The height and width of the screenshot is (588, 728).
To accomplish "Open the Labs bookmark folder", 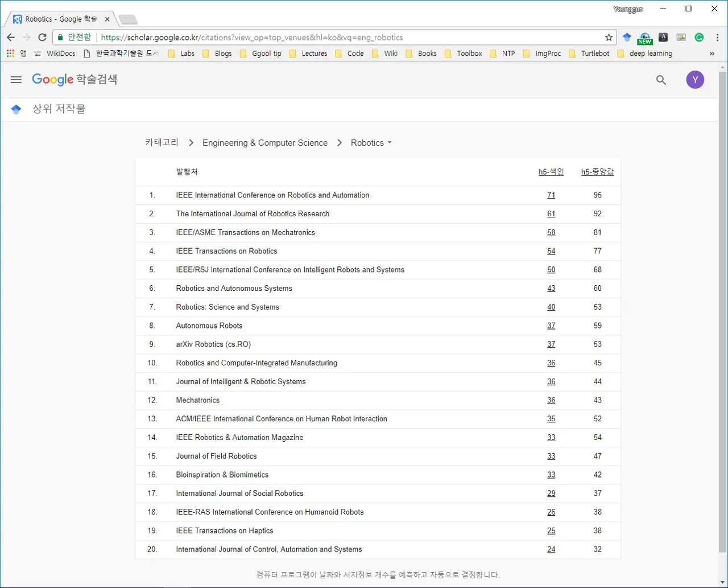I will click(x=181, y=54).
